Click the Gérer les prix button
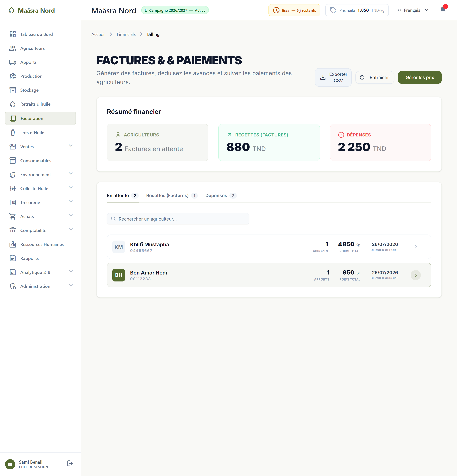 coord(420,77)
